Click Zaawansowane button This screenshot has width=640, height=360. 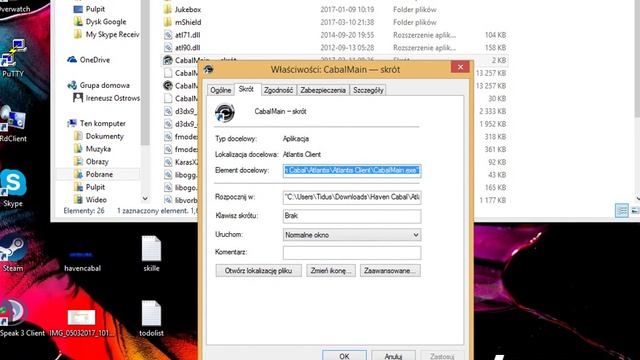click(390, 271)
